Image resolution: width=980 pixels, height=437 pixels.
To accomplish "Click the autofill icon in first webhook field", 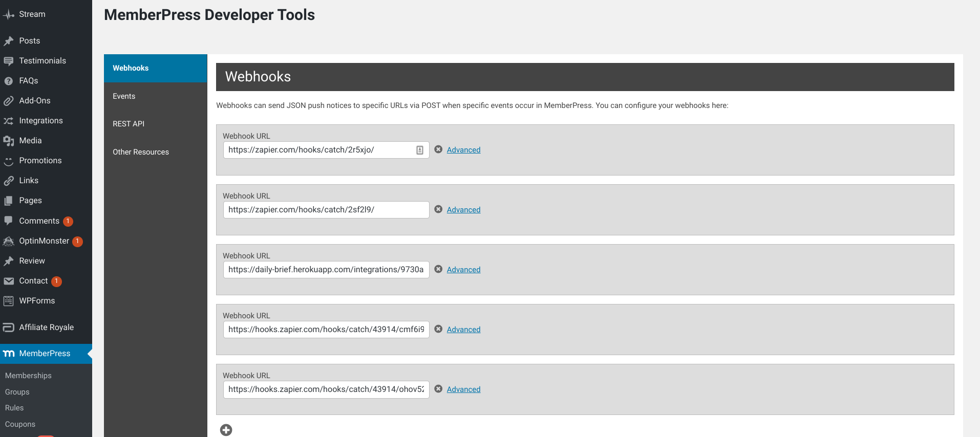I will (420, 150).
